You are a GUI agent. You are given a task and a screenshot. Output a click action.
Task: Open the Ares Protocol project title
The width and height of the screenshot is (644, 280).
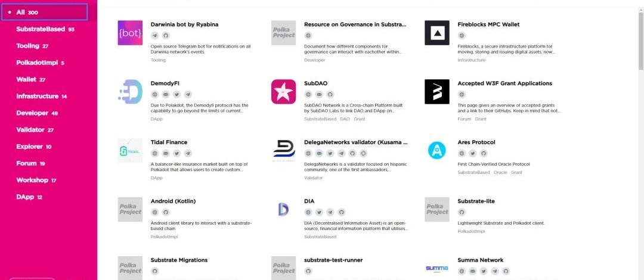point(476,142)
